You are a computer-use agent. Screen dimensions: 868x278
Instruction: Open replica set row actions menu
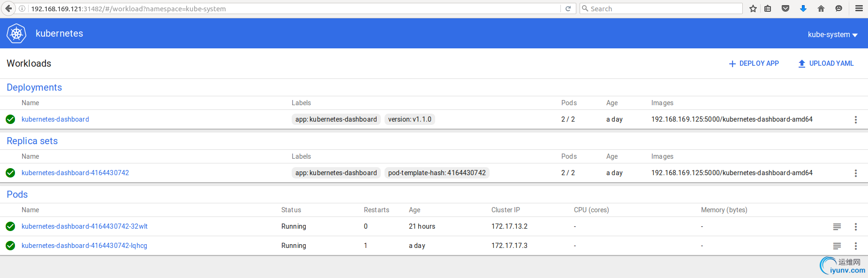[x=855, y=173]
